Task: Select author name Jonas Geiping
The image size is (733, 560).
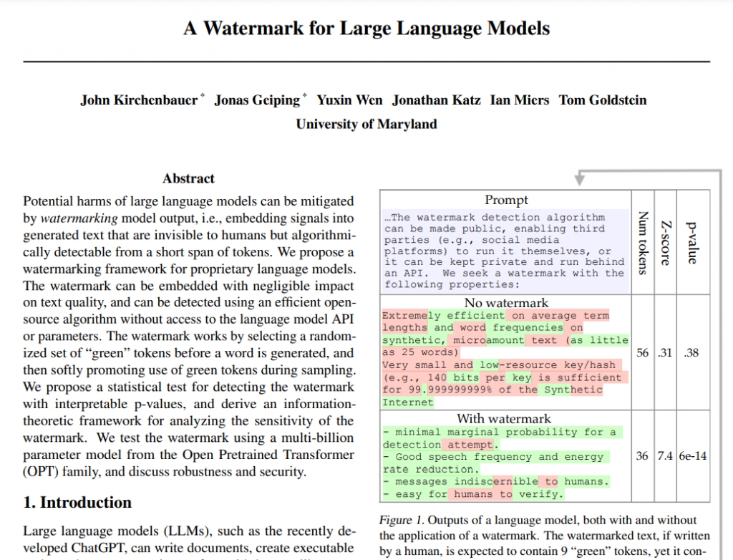Action: (257, 100)
